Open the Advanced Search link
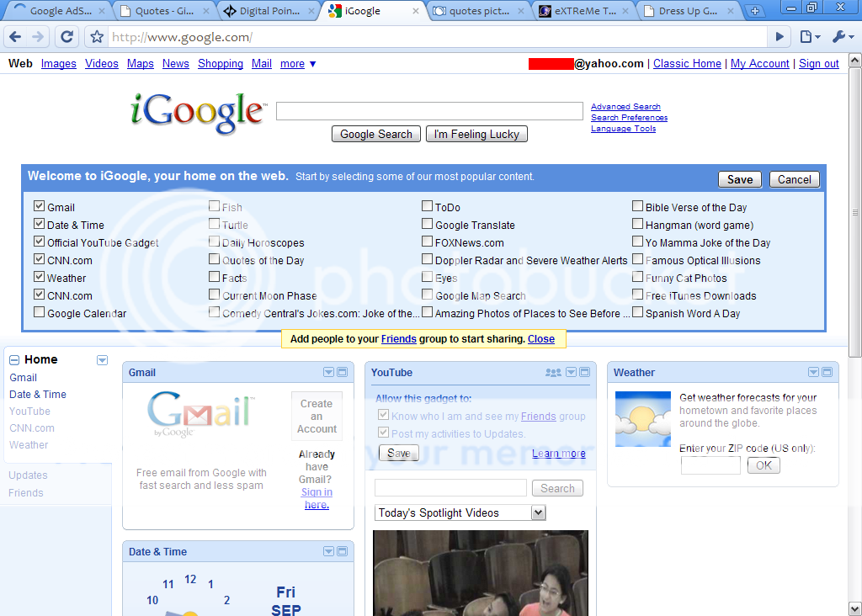 coord(625,107)
